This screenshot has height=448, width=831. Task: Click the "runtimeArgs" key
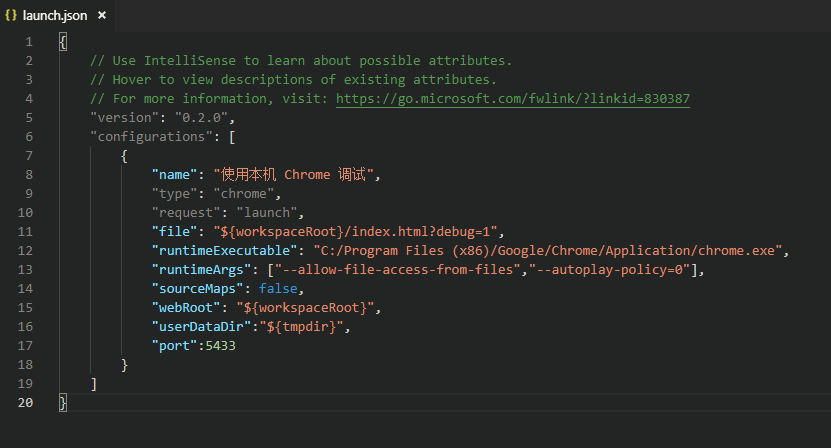tap(201, 270)
